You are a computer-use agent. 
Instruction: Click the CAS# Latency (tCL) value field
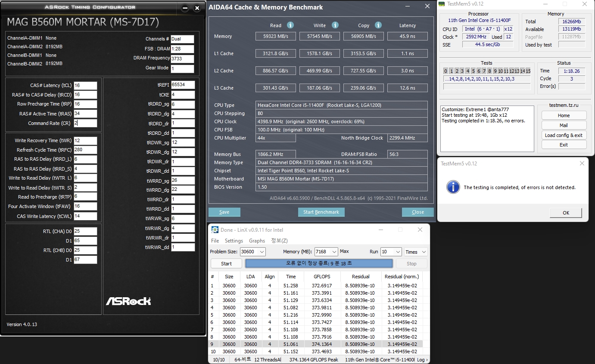click(x=85, y=85)
